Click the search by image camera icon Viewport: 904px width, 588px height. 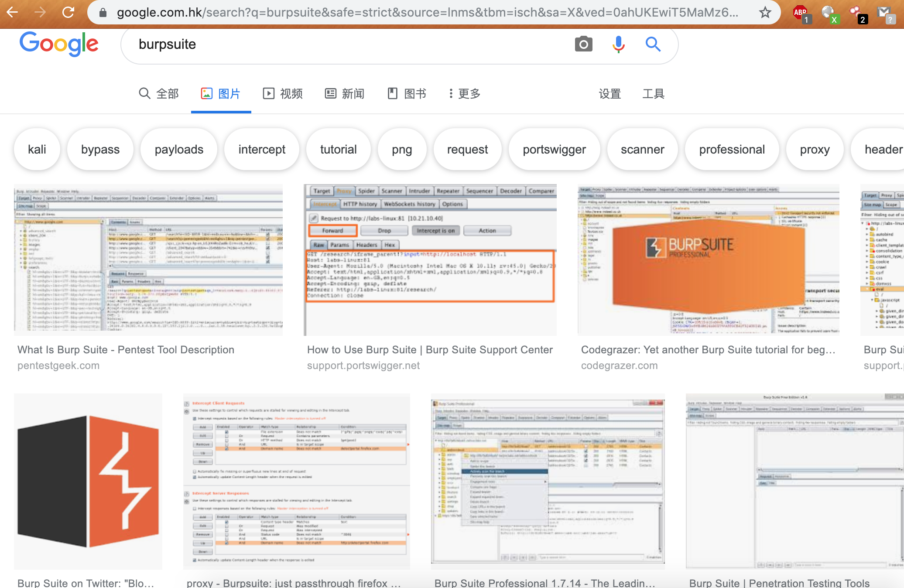[x=583, y=44]
